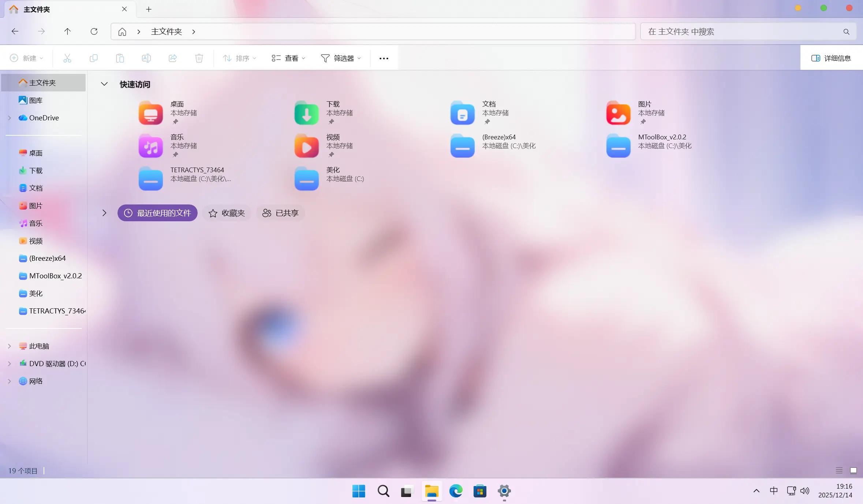This screenshot has height=504, width=863.
Task: Open the refresh icon in the address bar
Action: [94, 31]
